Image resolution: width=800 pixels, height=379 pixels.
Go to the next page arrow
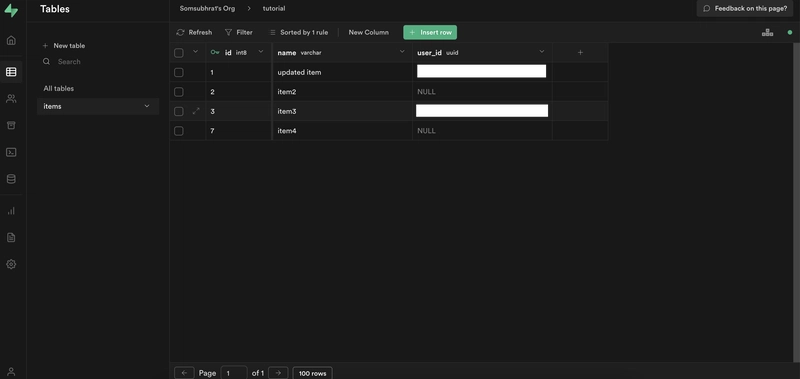coord(278,373)
